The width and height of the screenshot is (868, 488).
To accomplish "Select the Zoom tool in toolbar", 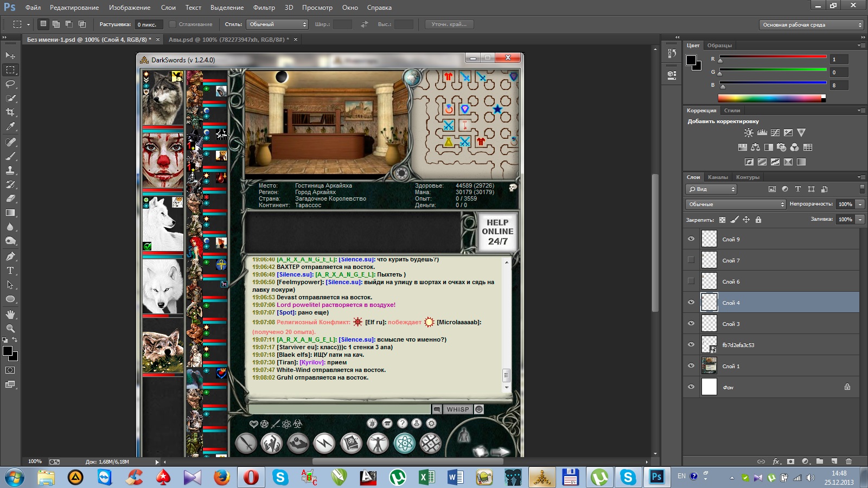I will point(10,329).
